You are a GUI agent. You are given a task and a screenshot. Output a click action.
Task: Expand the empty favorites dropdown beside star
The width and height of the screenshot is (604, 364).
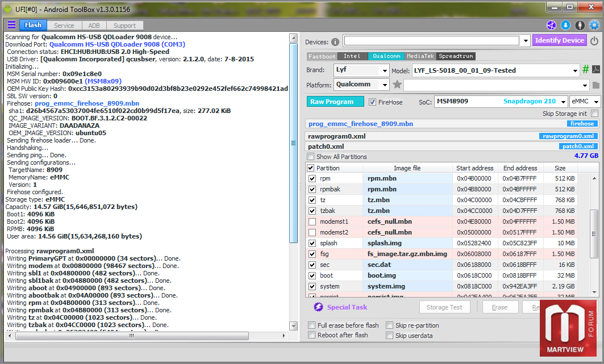[585, 85]
